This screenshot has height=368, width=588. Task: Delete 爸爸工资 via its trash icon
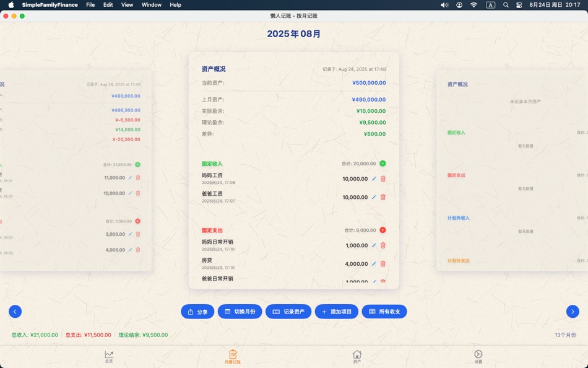coord(384,197)
